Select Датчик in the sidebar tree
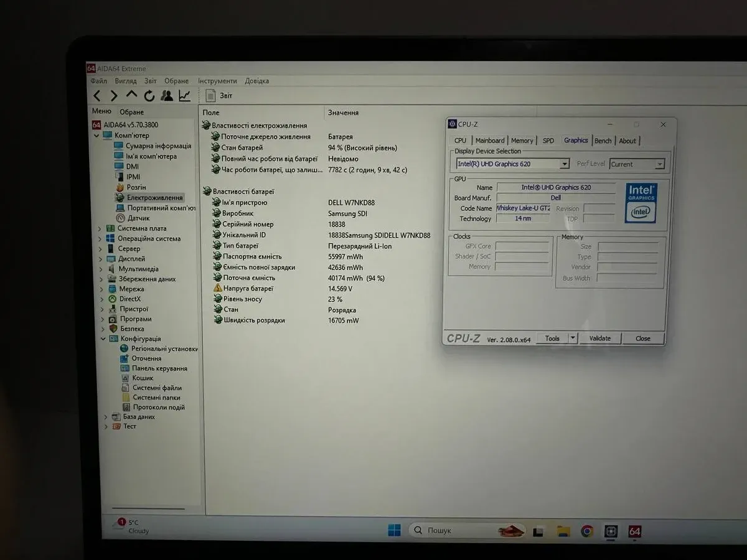Image resolution: width=747 pixels, height=560 pixels. coord(138,218)
